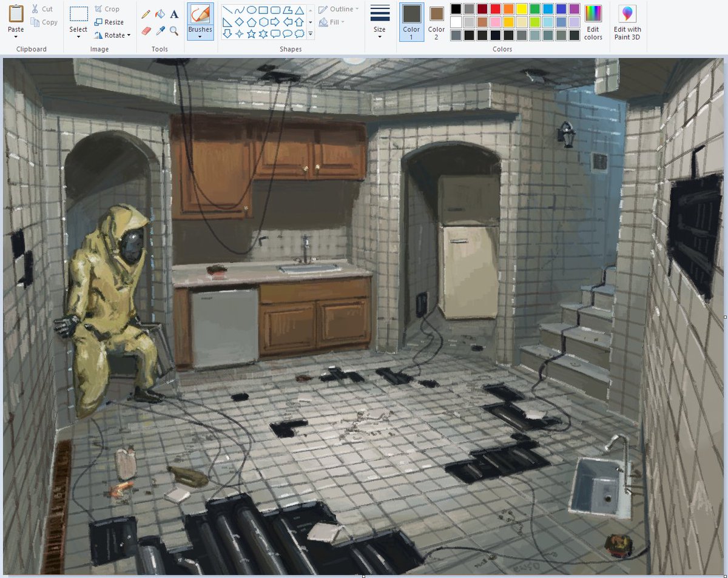This screenshot has height=578, width=728.
Task: Choose the Right arrow shape
Action: click(x=275, y=22)
